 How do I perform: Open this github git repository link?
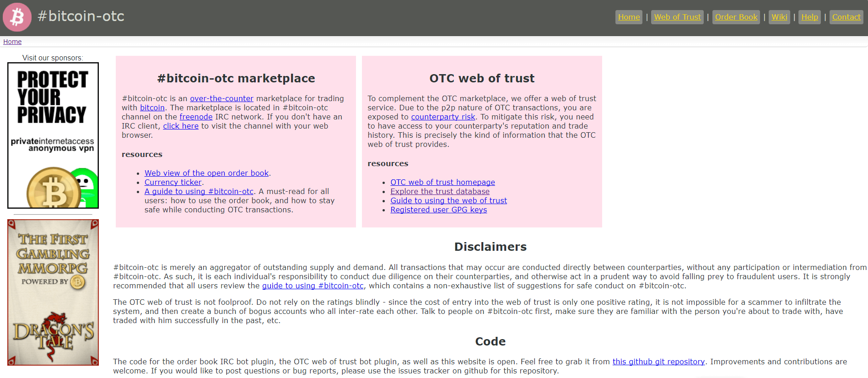pyautogui.click(x=658, y=362)
